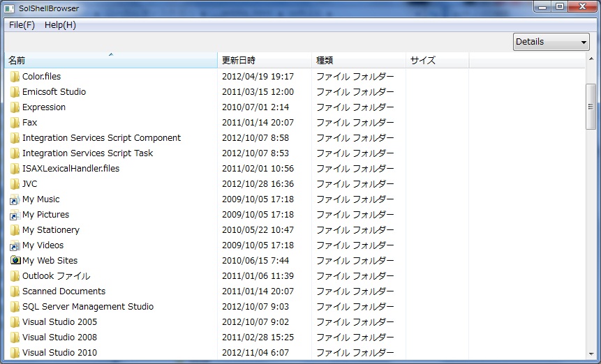Click the Fax folder icon

pos(15,123)
